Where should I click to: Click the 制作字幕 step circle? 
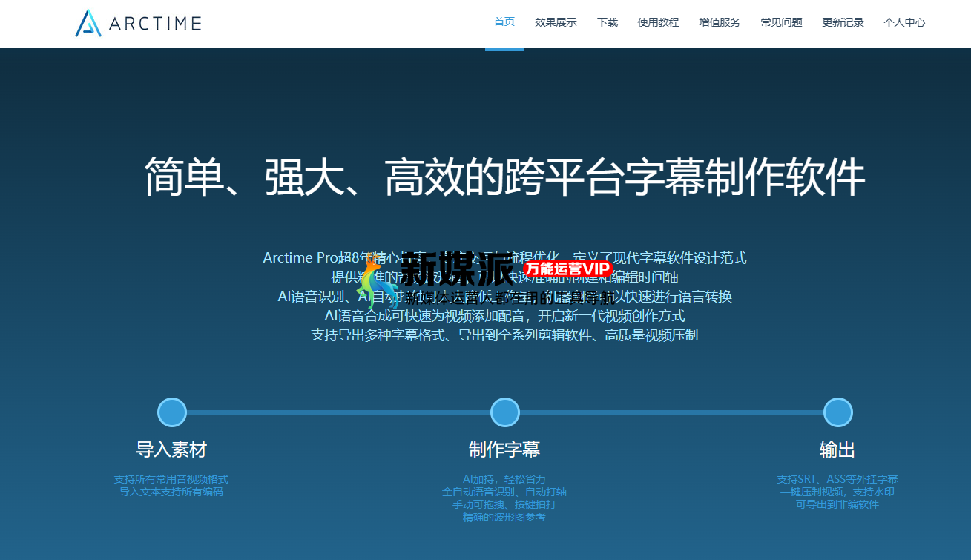coord(505,412)
